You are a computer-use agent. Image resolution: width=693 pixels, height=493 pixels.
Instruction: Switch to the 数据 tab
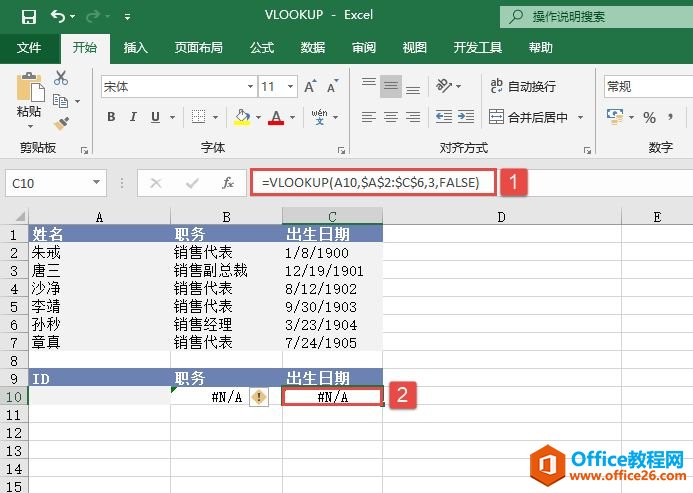[x=313, y=48]
